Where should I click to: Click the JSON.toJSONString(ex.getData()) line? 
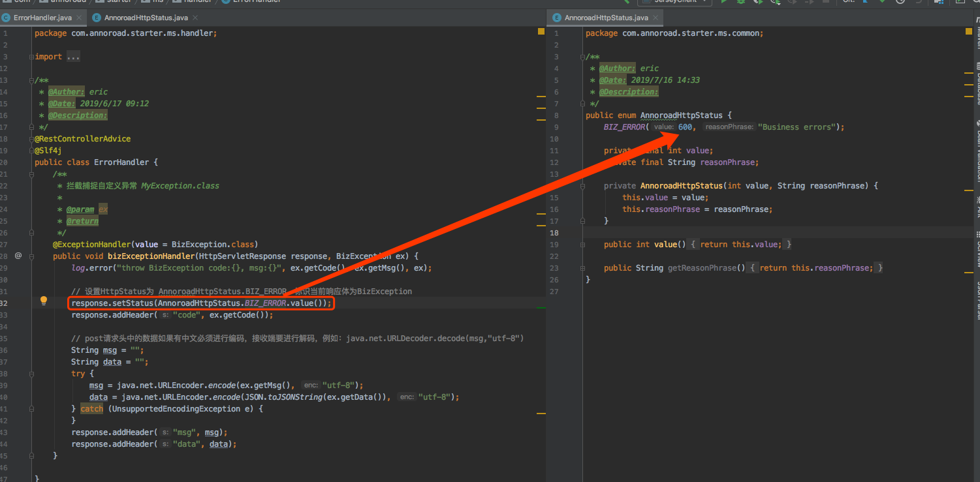click(x=274, y=397)
